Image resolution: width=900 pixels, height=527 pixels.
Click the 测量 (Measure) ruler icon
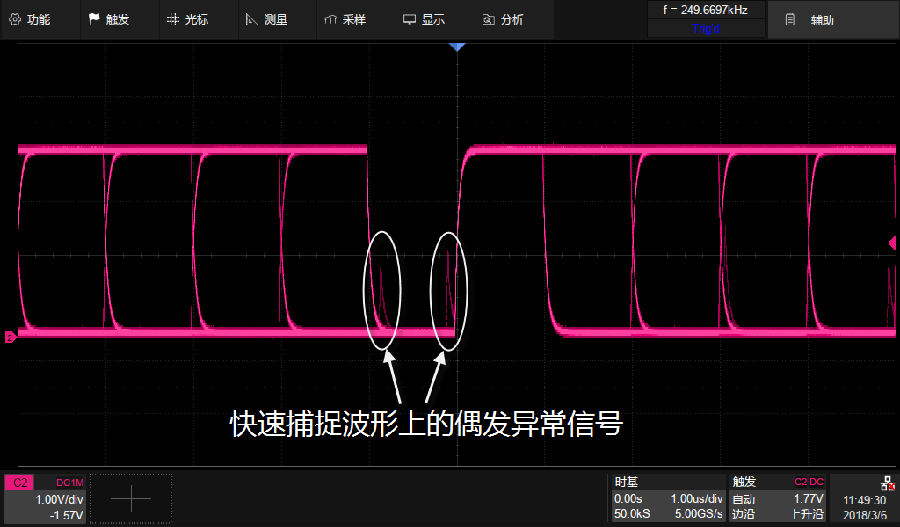(x=251, y=20)
